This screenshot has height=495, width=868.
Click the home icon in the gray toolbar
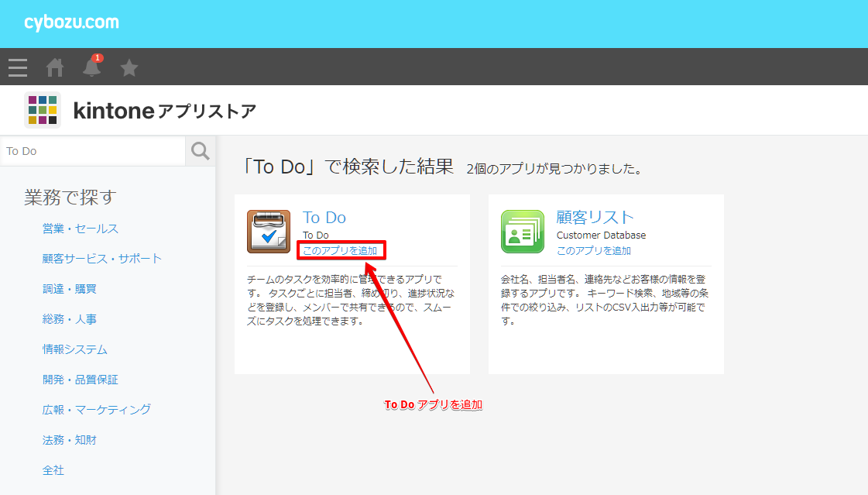[54, 67]
